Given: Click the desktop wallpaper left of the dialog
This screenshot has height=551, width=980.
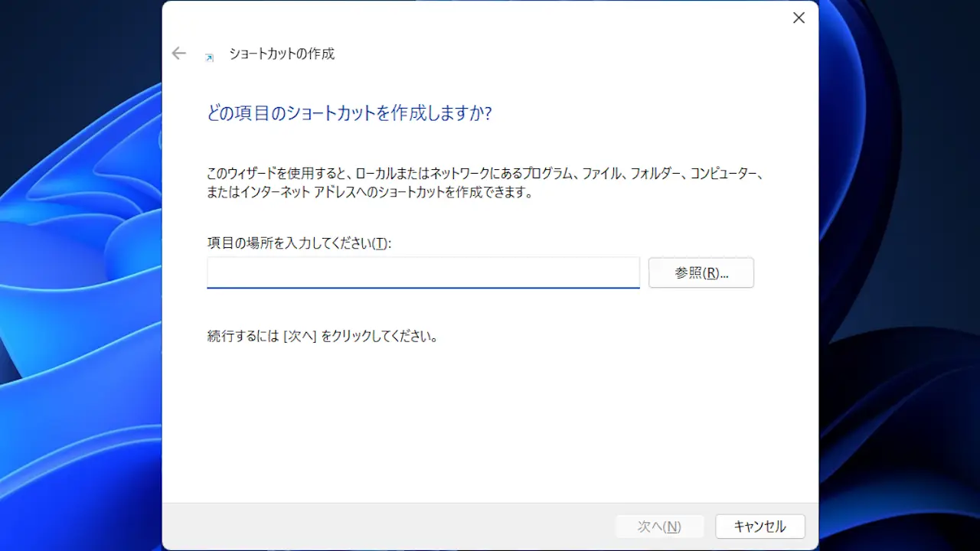Looking at the screenshot, I should pyautogui.click(x=77, y=306).
